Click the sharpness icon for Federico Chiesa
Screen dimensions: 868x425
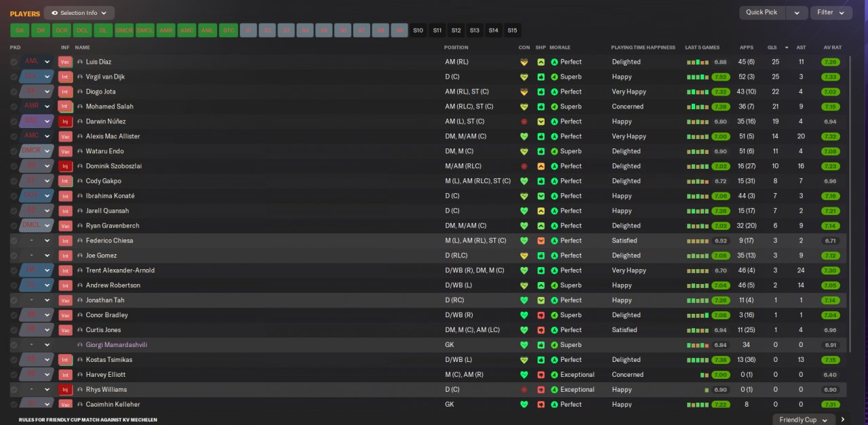[541, 241]
